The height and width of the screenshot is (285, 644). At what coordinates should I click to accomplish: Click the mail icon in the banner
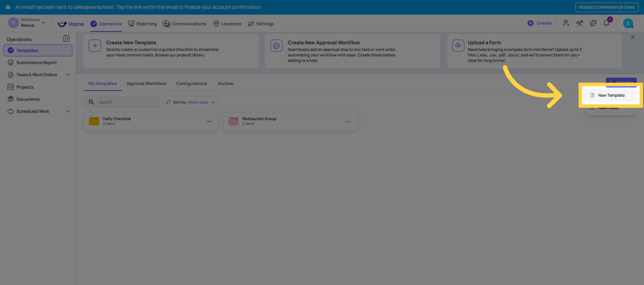click(8, 7)
